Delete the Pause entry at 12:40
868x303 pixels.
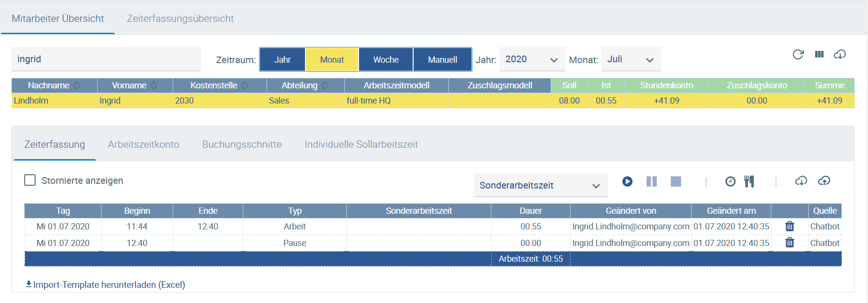[x=790, y=243]
